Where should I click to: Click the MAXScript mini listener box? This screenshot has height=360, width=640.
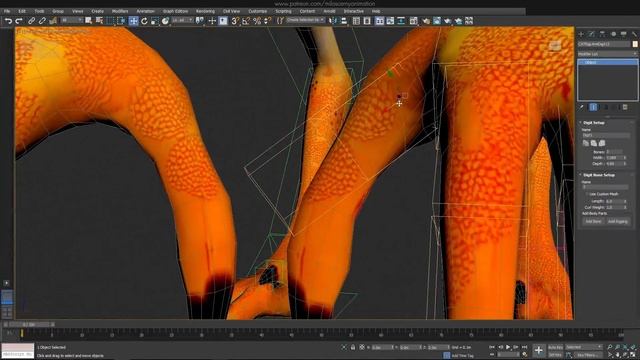click(18, 351)
